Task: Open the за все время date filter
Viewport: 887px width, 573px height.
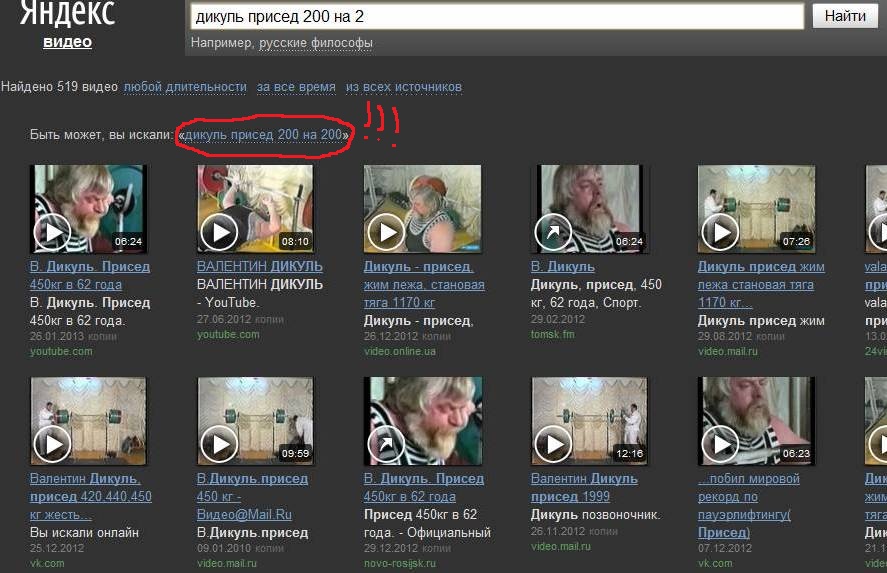Action: (x=296, y=87)
